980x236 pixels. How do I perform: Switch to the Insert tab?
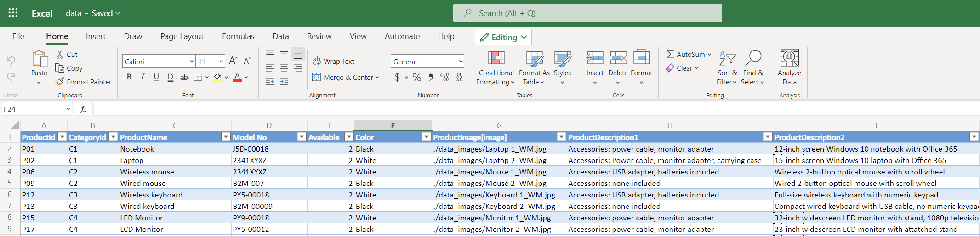[x=96, y=36]
